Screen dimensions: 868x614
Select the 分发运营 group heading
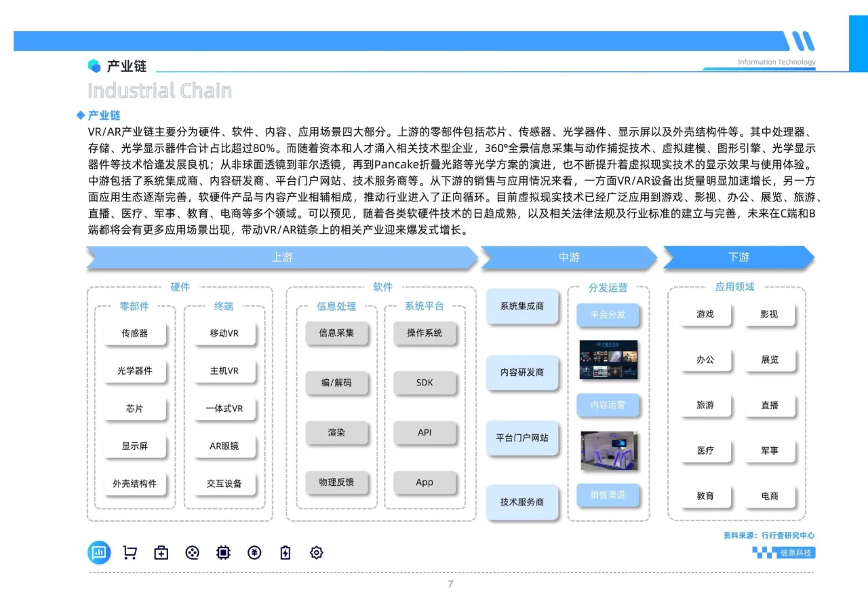(x=608, y=288)
